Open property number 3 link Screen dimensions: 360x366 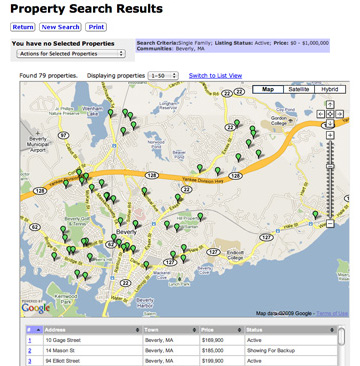(30, 361)
